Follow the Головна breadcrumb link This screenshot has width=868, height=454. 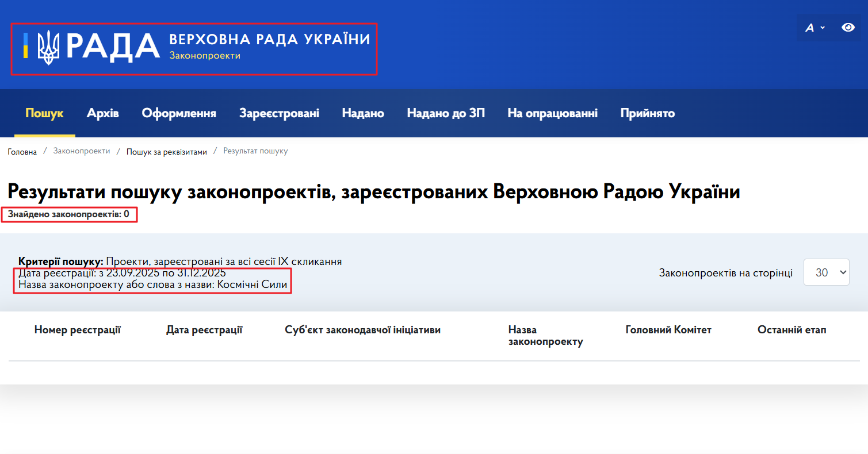click(x=22, y=152)
